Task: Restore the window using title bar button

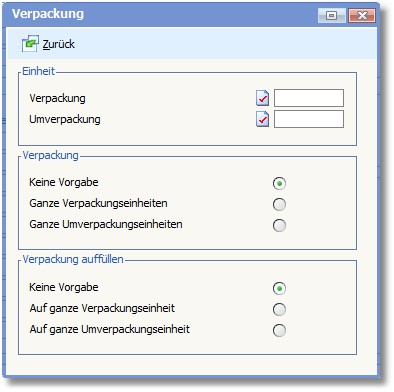Action: point(332,15)
